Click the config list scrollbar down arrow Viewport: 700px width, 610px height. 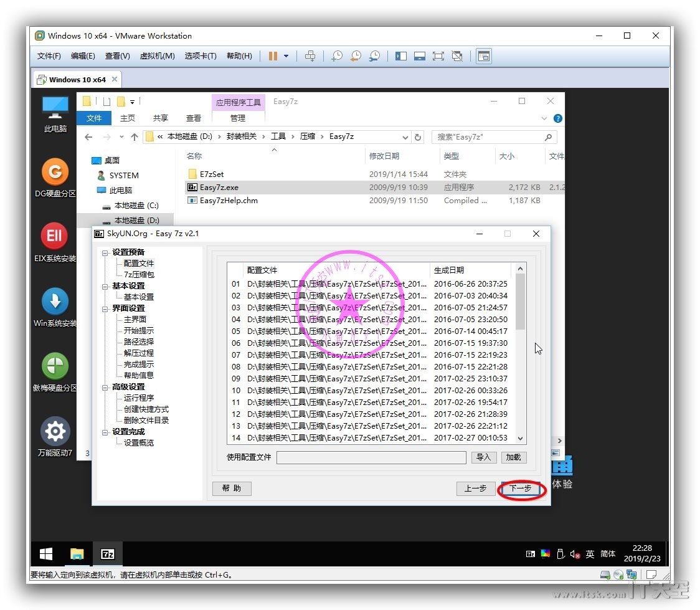pos(520,439)
